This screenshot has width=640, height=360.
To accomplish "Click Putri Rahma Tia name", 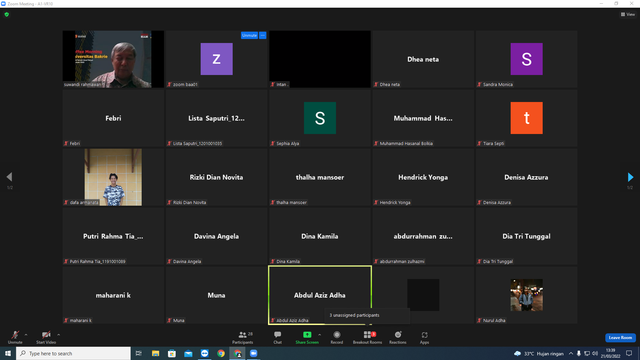I will click(x=113, y=236).
